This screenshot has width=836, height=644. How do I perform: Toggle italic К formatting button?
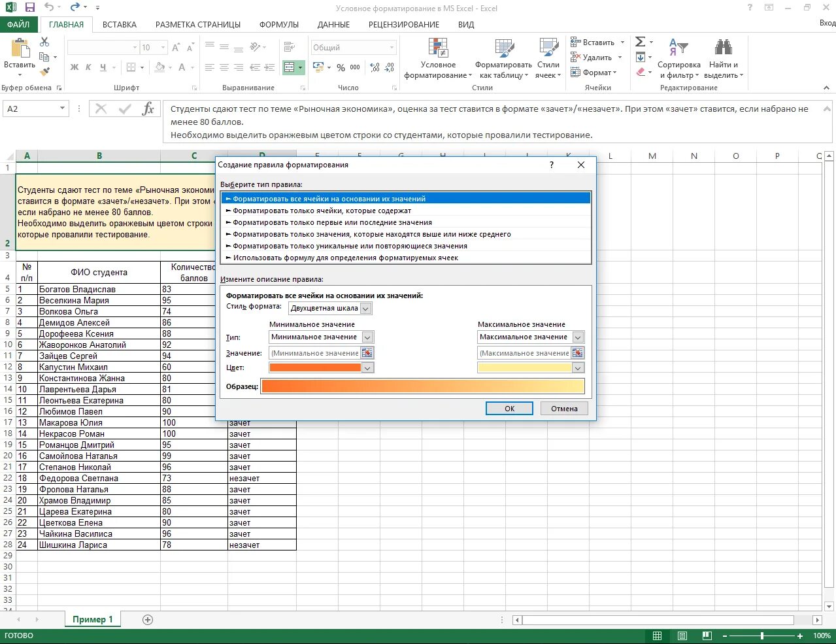point(88,67)
